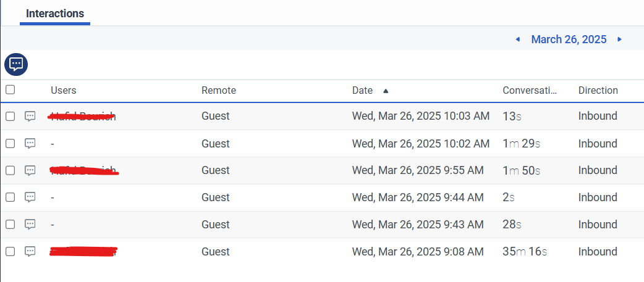This screenshot has width=644, height=282.
Task: Sort by the Date column header
Action: point(363,90)
